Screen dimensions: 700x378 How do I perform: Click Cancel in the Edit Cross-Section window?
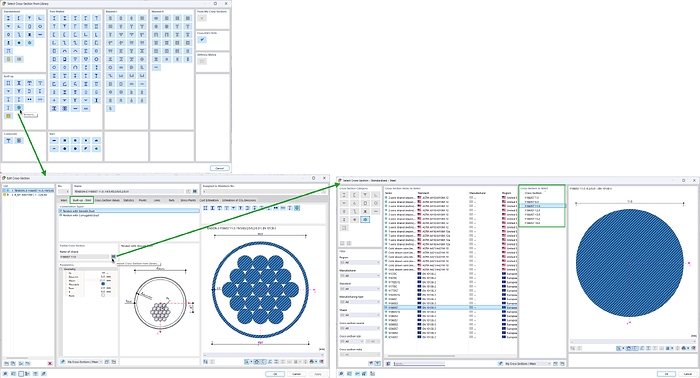point(296,374)
